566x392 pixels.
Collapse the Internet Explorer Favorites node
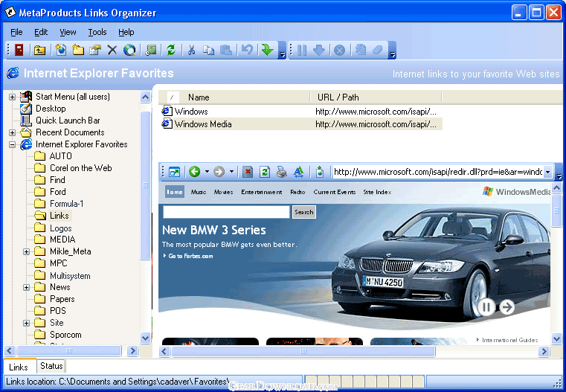point(13,144)
